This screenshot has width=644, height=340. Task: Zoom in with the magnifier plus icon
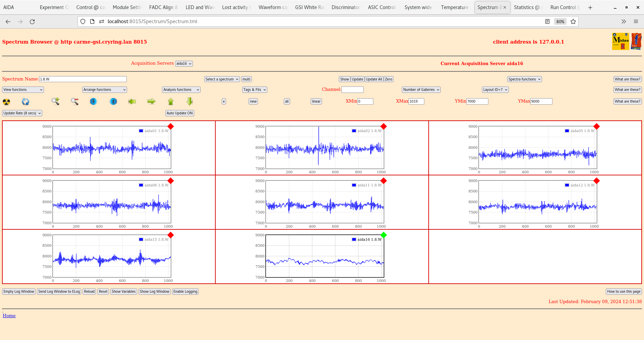(x=55, y=101)
